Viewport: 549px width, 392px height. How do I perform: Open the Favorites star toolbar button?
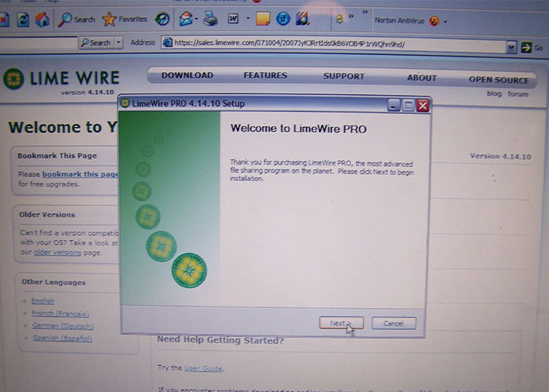tap(125, 19)
